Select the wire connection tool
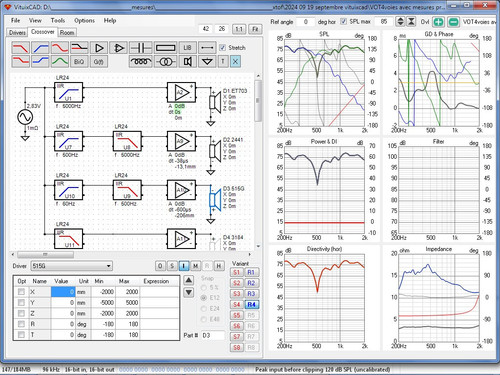 [x=207, y=48]
